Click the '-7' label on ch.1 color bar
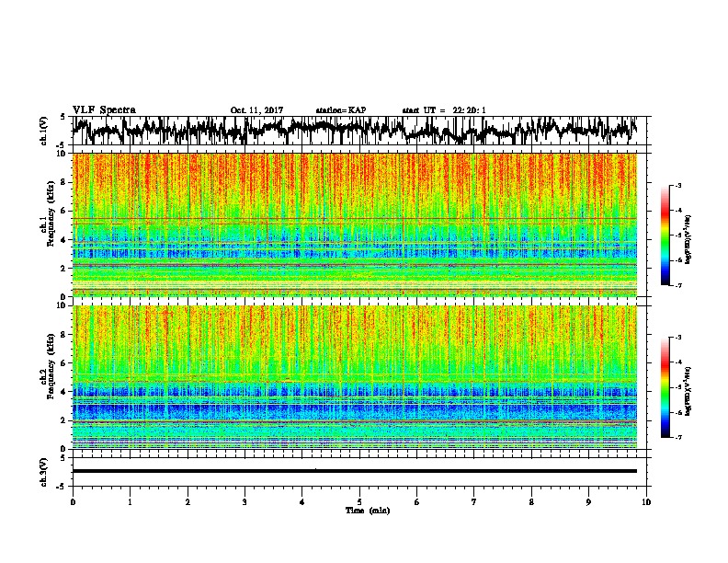This screenshot has height=563, width=728. pos(677,286)
